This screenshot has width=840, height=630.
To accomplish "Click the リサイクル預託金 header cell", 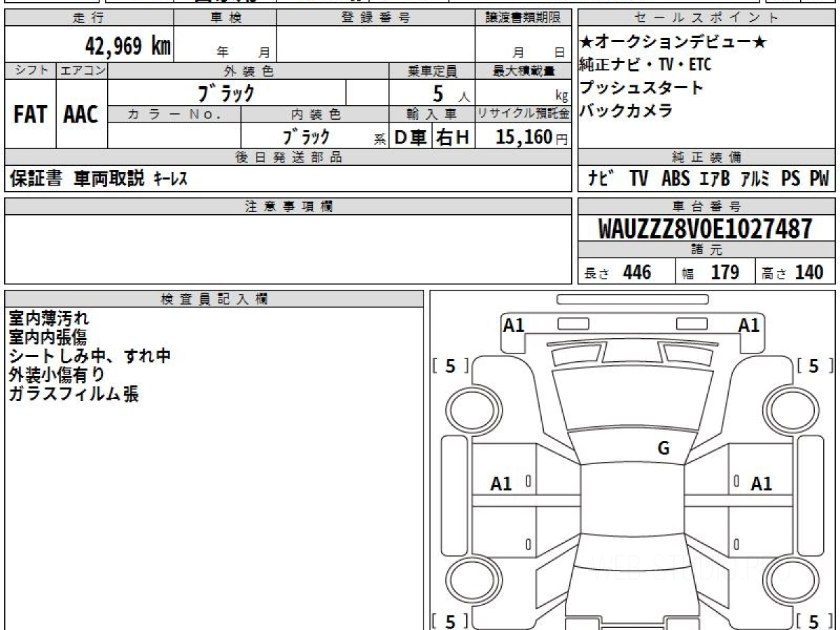I will coord(523,114).
